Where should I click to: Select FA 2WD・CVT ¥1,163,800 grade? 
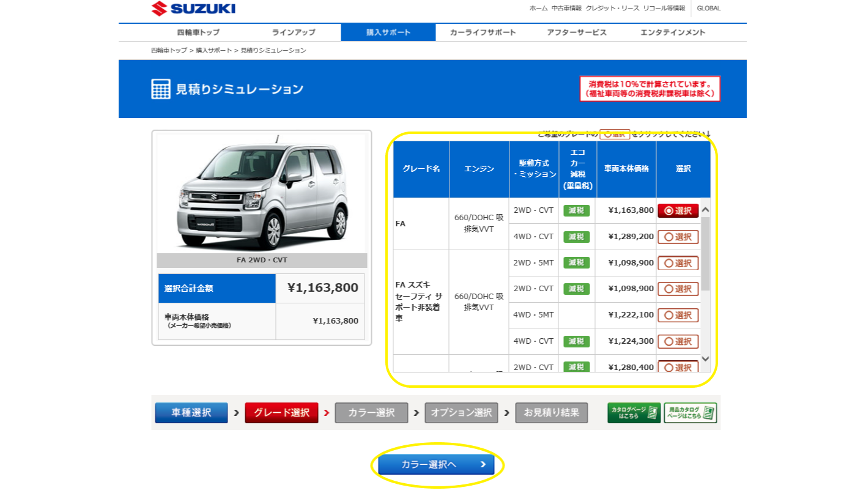click(x=678, y=210)
